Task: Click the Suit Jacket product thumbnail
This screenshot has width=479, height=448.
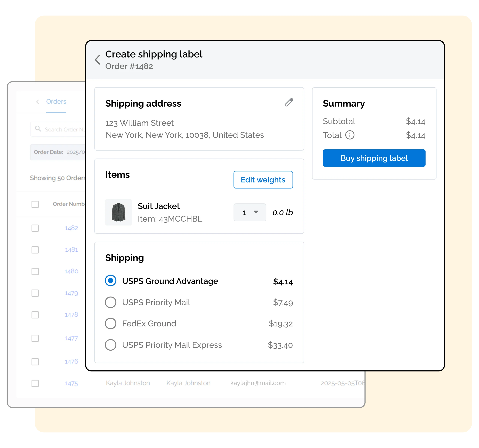Action: click(x=118, y=212)
